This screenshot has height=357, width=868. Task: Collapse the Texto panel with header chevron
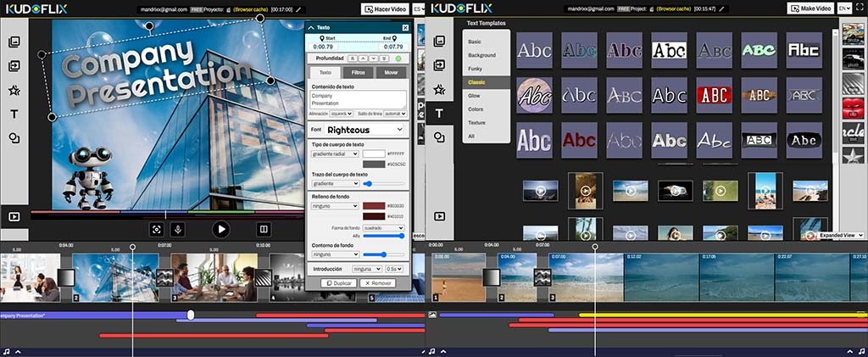[311, 28]
